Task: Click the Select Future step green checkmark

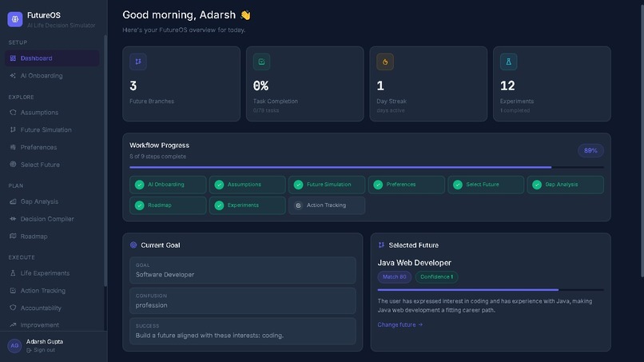Action: [458, 185]
